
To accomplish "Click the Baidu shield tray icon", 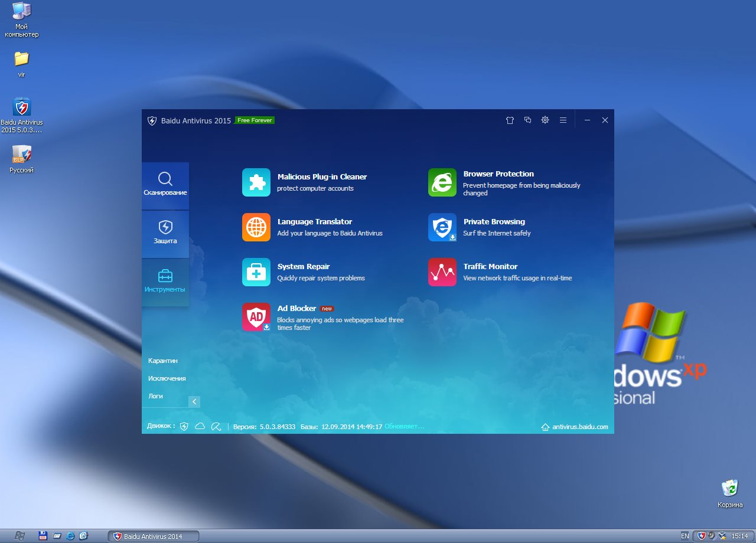I will [x=702, y=536].
